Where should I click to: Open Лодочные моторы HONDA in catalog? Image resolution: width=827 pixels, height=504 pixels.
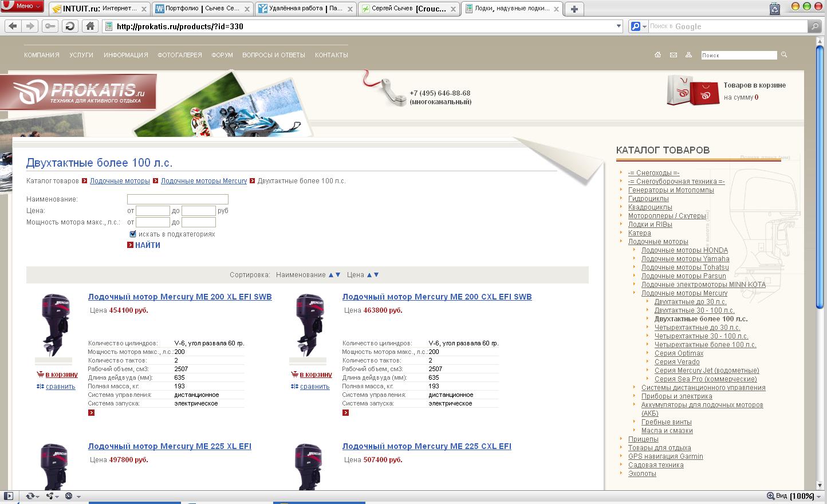[684, 250]
